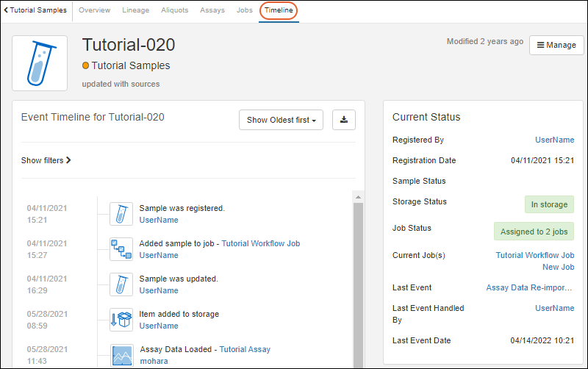Screen dimensions: 588x369
Task: Open the Tutorial Assay link
Action: point(245,349)
